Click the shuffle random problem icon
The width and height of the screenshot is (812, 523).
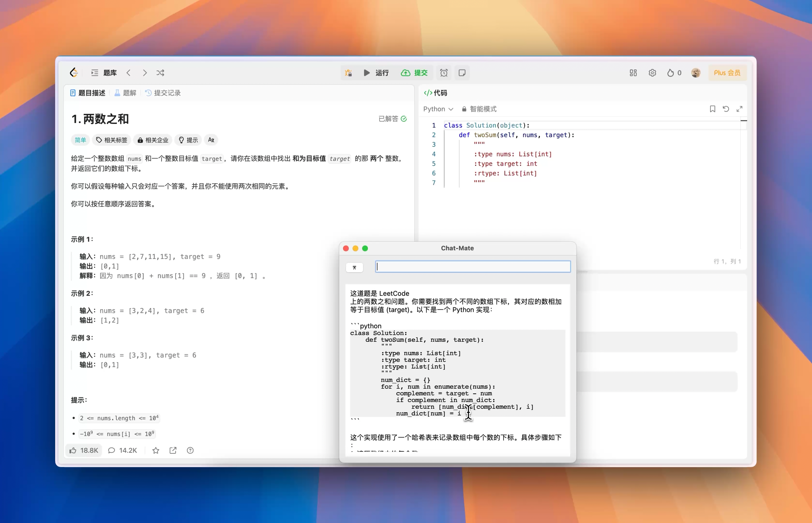pos(160,73)
